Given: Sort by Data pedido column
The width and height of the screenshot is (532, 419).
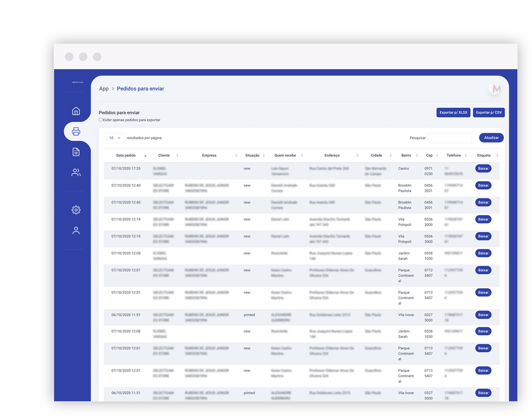Looking at the screenshot, I should click(x=126, y=156).
